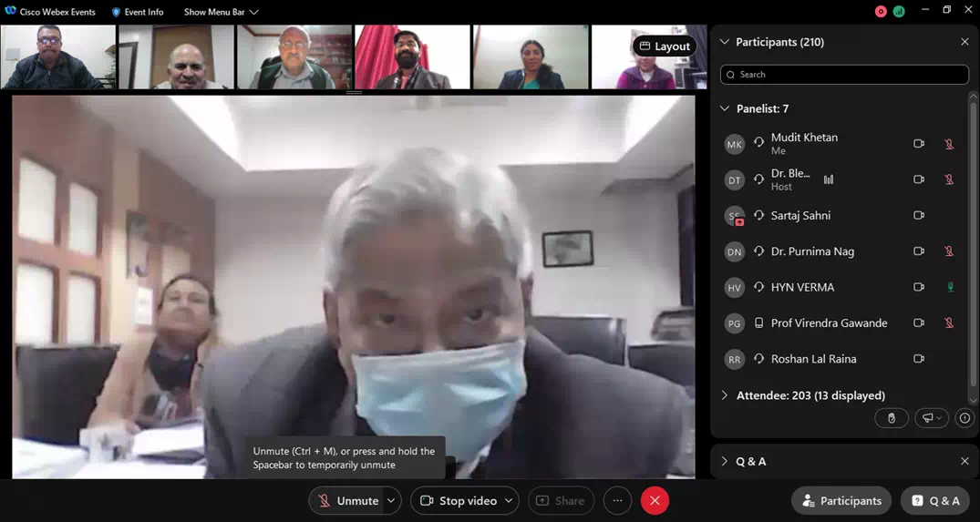The image size is (980, 522).
Task: Expand the Q & A panel chevron
Action: [x=725, y=462]
